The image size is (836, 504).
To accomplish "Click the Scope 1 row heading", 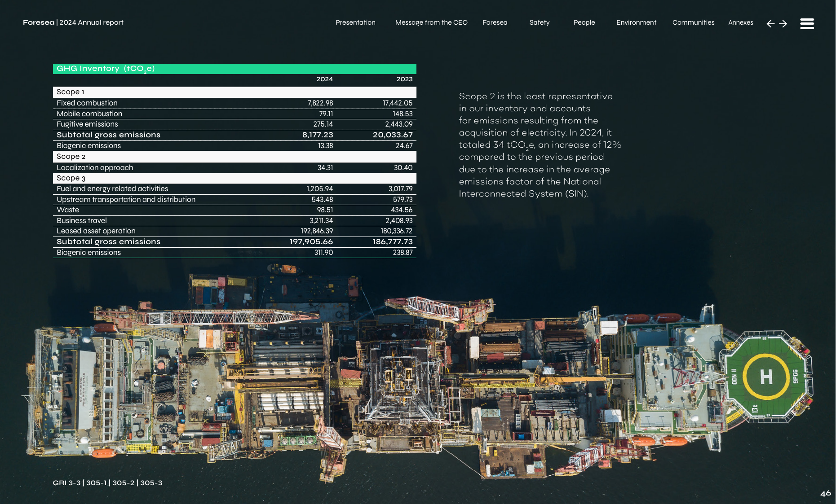I will (234, 92).
